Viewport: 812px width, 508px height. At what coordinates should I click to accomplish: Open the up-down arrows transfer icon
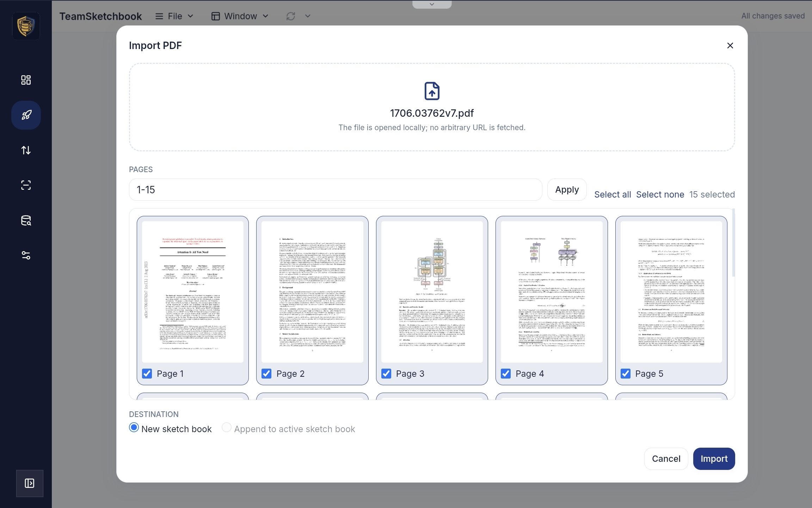(x=26, y=150)
